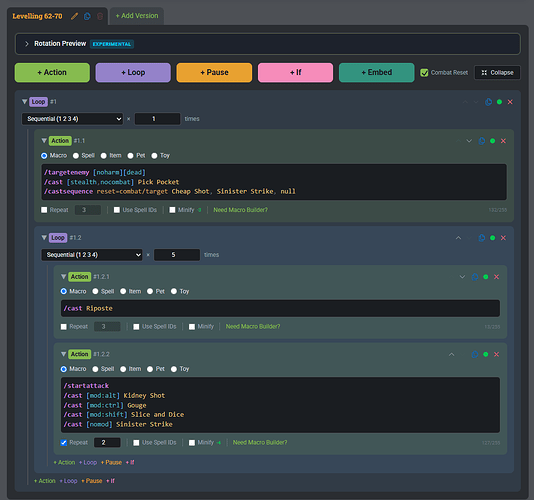Click the times count field of Loop #1.2
The image size is (534, 500).
point(177,255)
